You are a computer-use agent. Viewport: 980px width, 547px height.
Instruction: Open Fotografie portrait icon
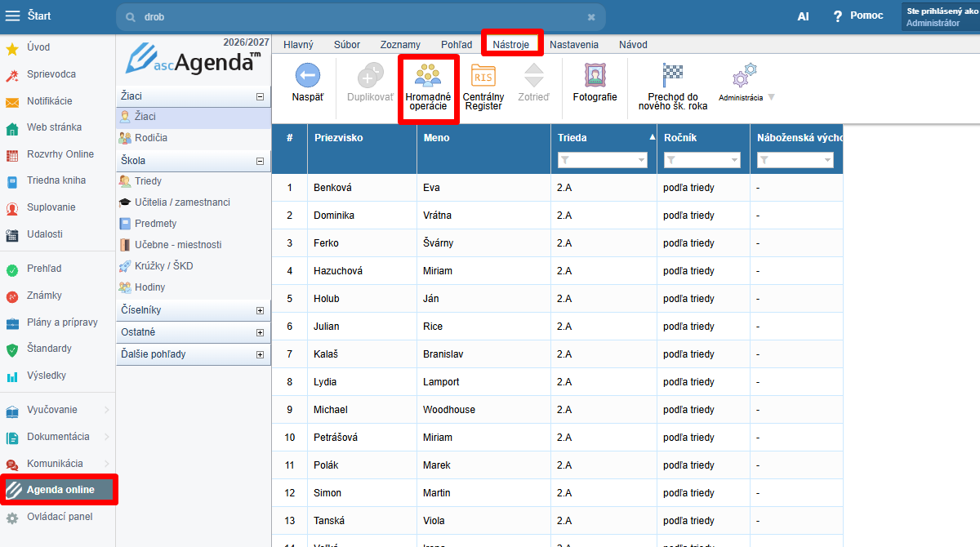595,76
